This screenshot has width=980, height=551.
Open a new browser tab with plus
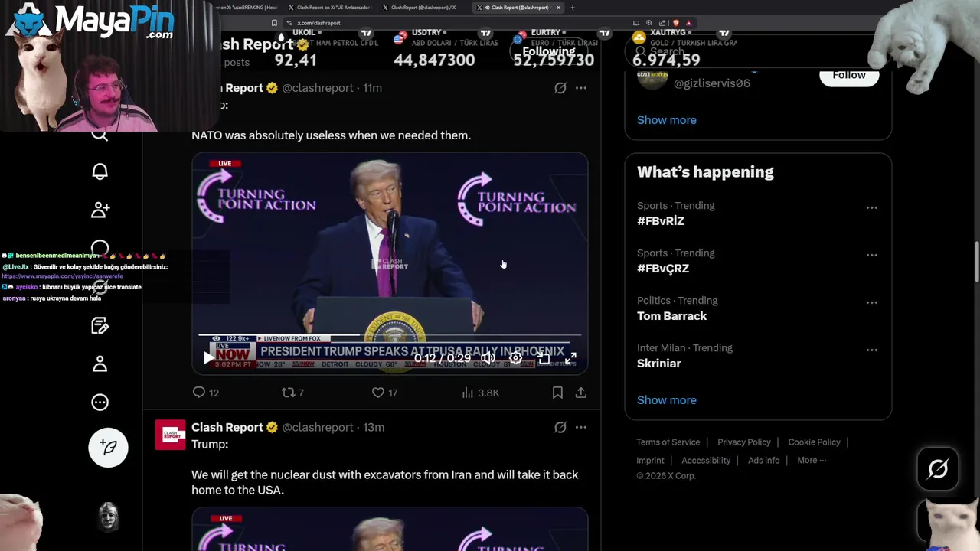573,8
